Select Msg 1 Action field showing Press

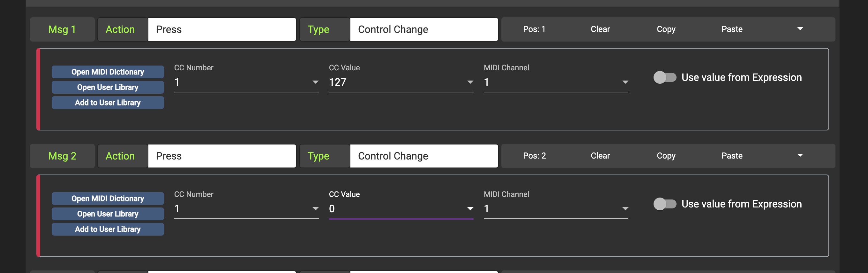coord(222,29)
